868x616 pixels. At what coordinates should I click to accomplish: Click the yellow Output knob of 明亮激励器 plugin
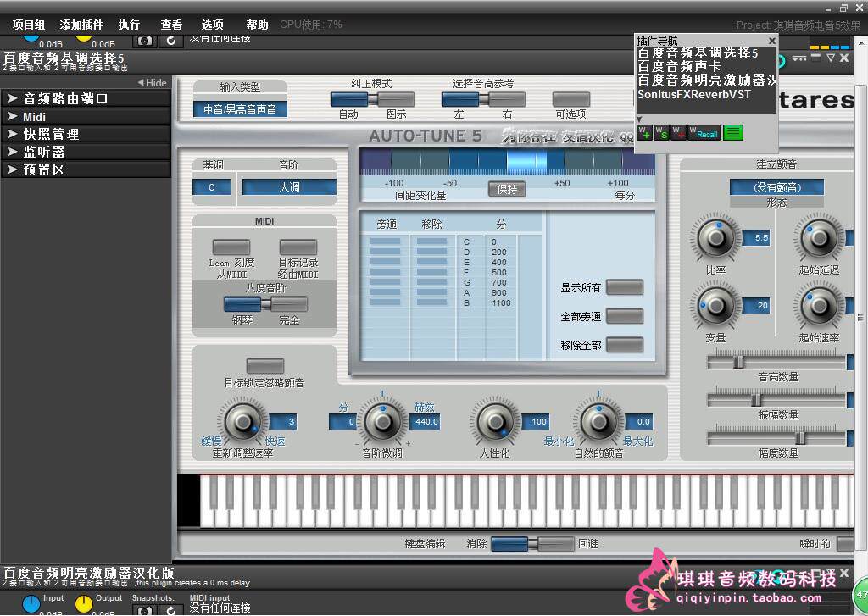coord(84,604)
